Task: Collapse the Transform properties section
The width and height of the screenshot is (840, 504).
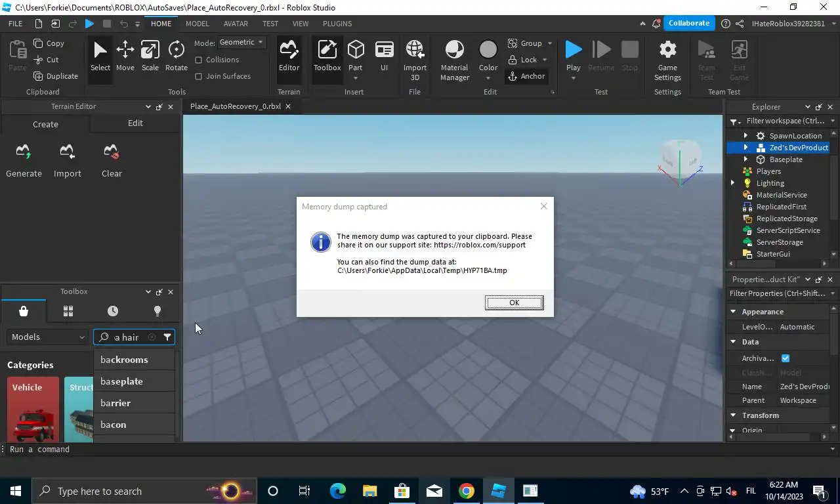Action: click(x=733, y=415)
